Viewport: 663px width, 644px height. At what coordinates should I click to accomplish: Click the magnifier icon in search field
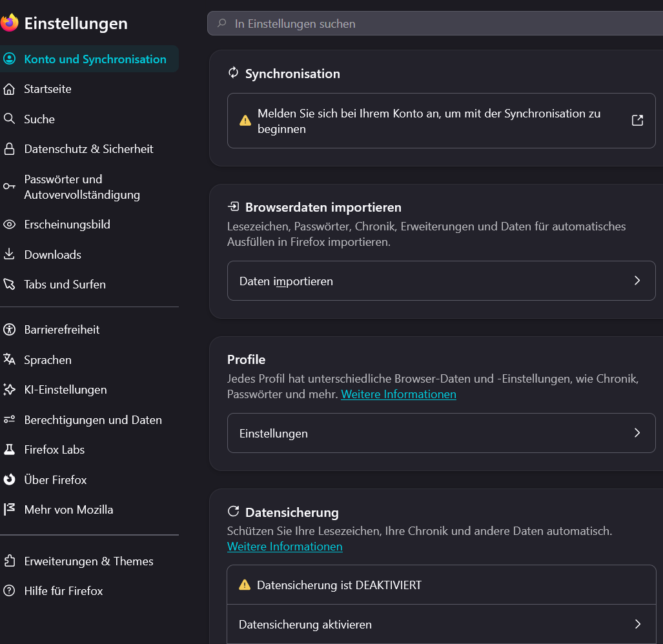click(221, 23)
